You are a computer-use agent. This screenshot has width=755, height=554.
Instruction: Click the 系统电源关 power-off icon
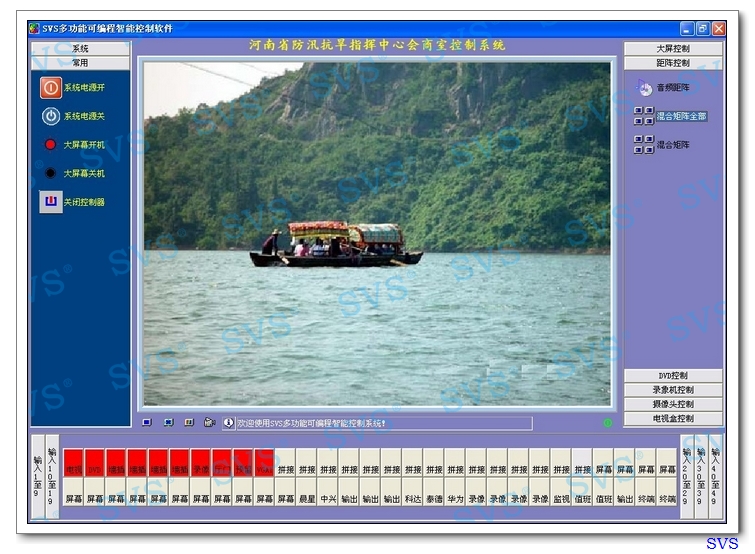(51, 116)
